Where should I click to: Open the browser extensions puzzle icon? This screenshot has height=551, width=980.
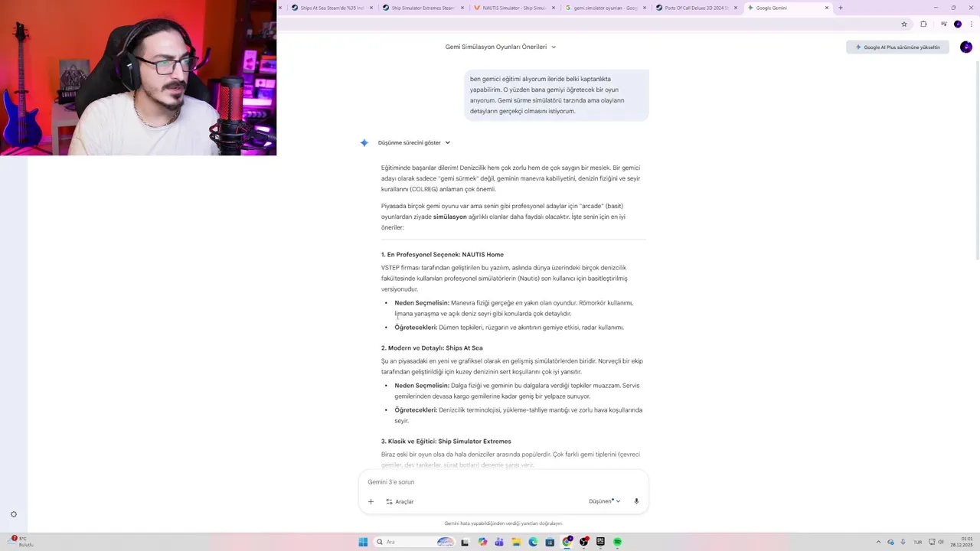[923, 24]
